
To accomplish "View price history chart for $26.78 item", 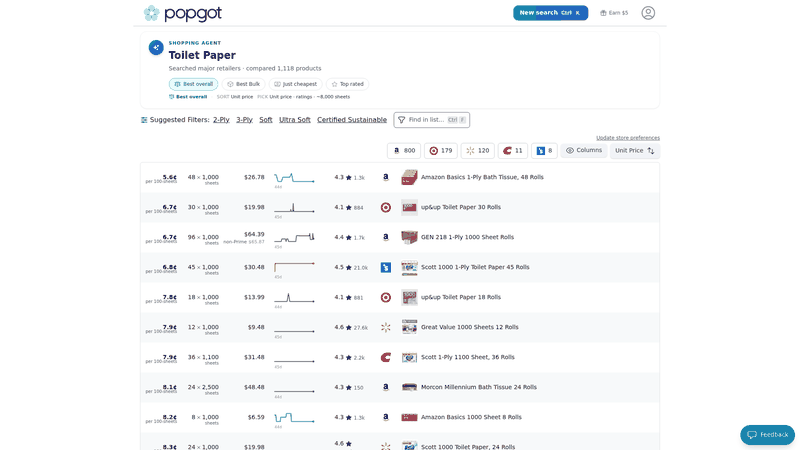I will coord(294,179).
